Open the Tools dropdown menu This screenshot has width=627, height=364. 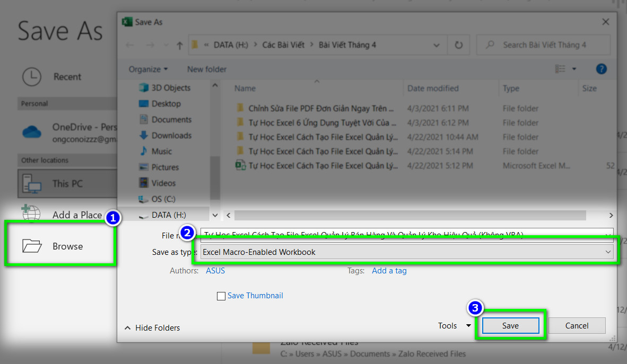pyautogui.click(x=454, y=326)
